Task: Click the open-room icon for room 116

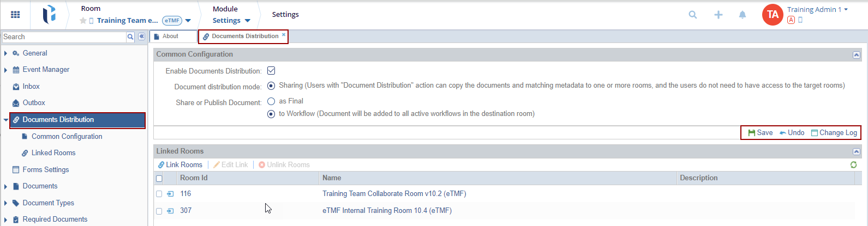Action: (170, 194)
